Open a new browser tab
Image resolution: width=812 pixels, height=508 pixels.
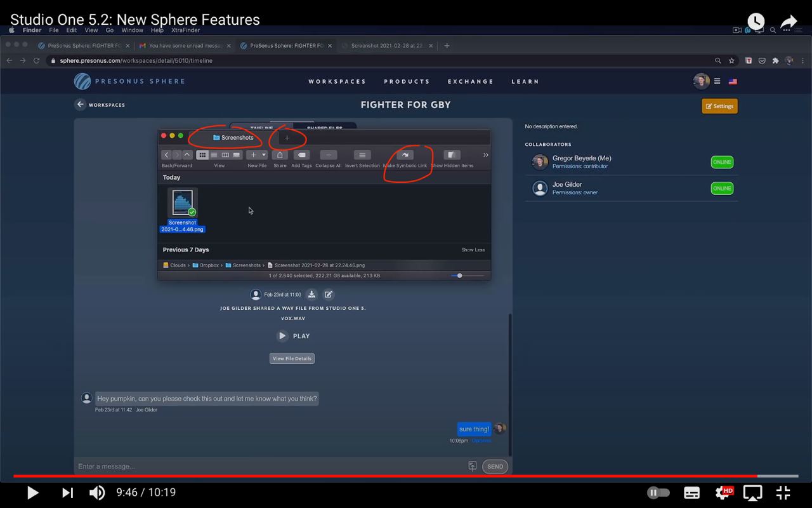[x=447, y=46]
